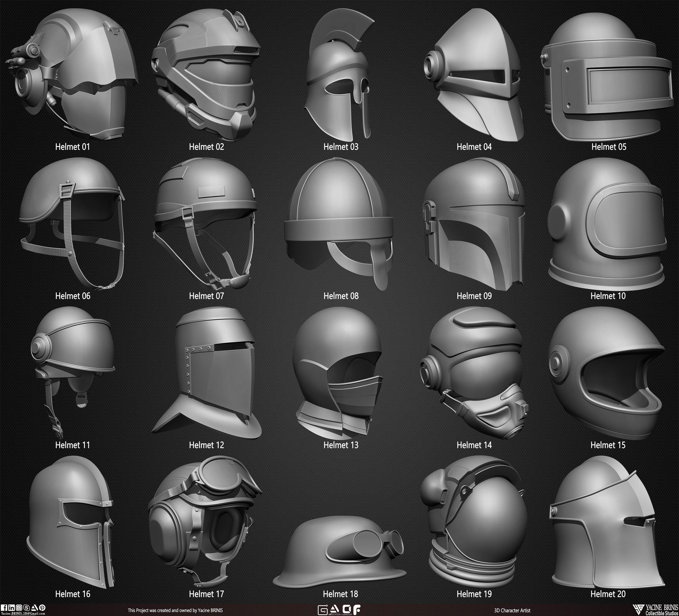Open the Skype icon

tap(27, 608)
